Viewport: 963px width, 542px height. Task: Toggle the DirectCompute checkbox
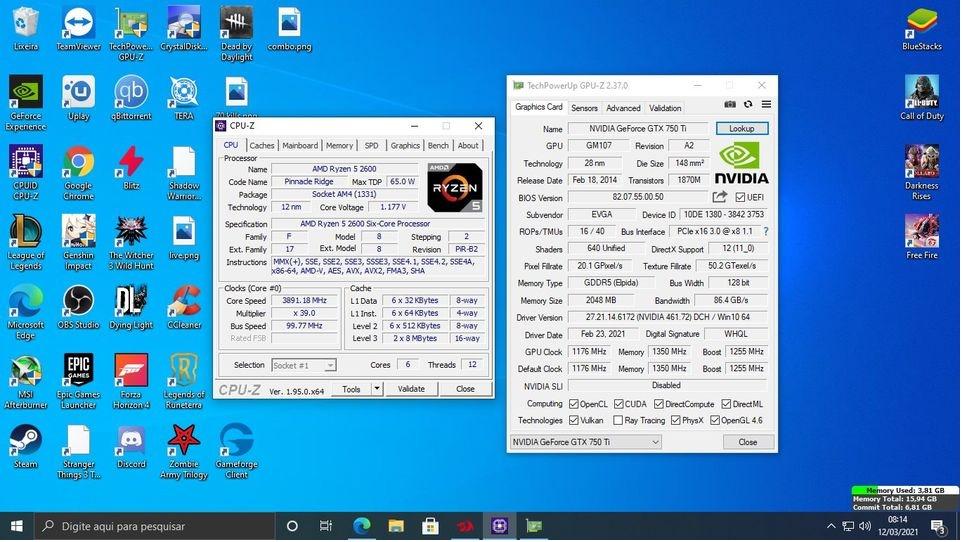point(659,404)
